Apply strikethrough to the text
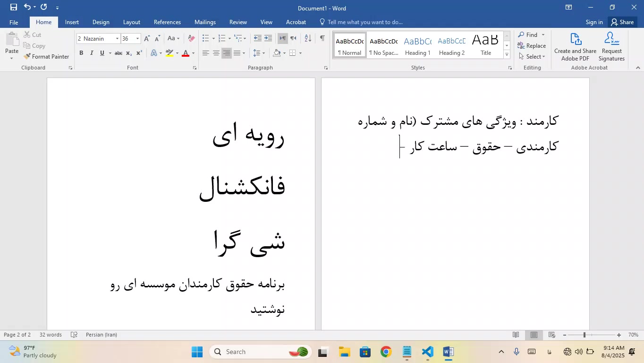Viewport: 644px width, 363px height. tap(119, 53)
